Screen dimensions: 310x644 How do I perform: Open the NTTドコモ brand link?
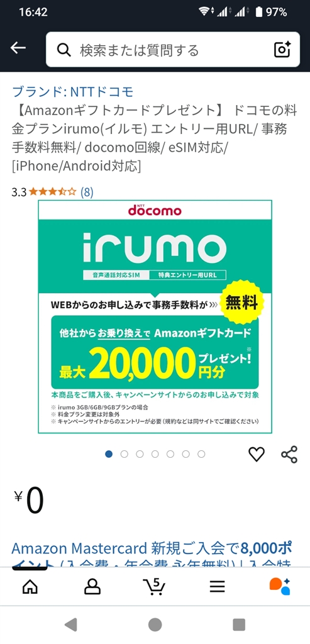73,91
